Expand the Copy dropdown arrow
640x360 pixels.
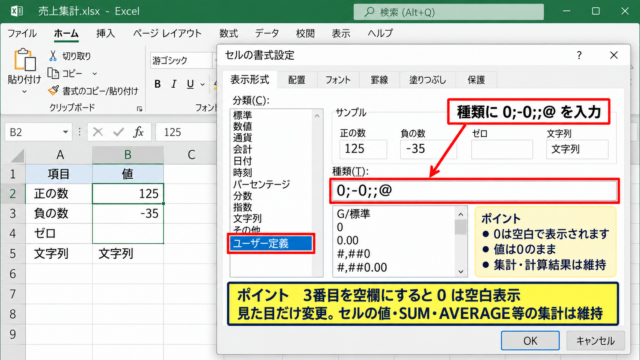point(95,74)
